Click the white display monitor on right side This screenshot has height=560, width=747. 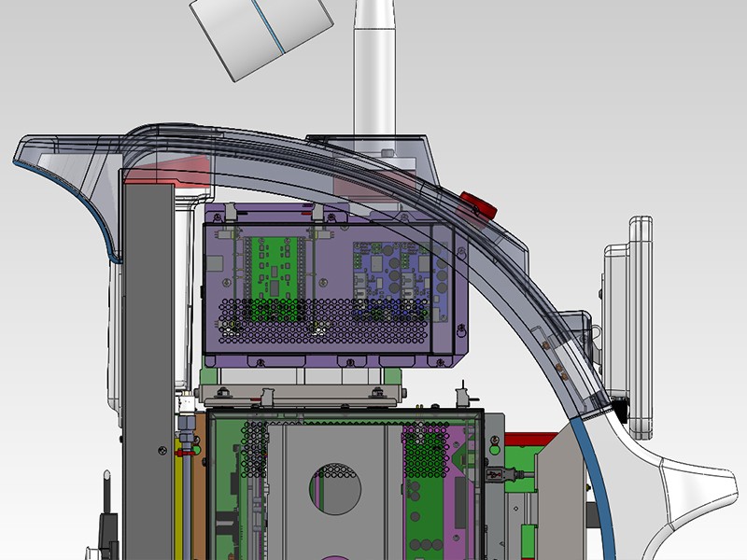pyautogui.click(x=627, y=328)
